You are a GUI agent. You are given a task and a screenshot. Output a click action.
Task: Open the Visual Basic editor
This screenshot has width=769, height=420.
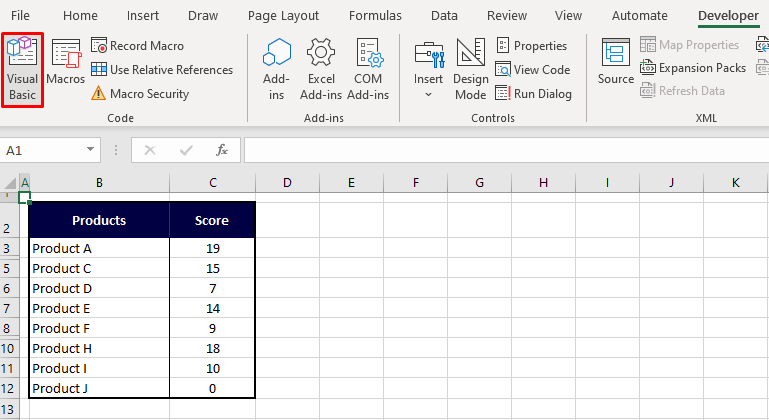(x=23, y=70)
